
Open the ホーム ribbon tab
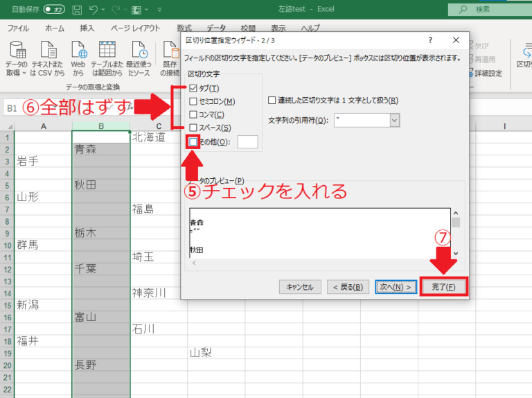55,28
